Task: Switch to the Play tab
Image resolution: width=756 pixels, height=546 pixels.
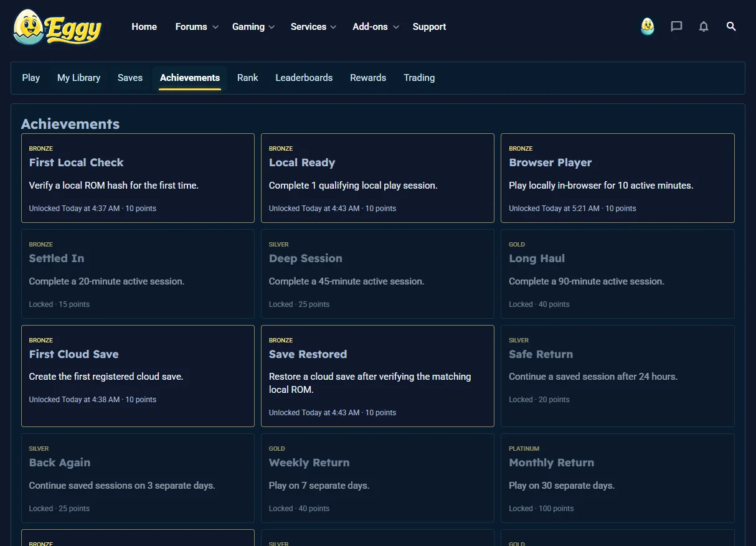Action: (31, 78)
